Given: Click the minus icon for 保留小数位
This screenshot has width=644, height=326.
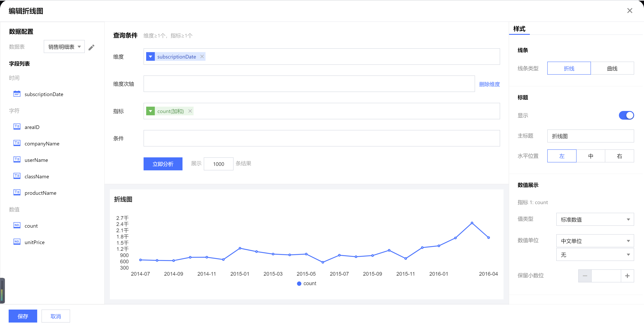Looking at the screenshot, I should tap(585, 276).
